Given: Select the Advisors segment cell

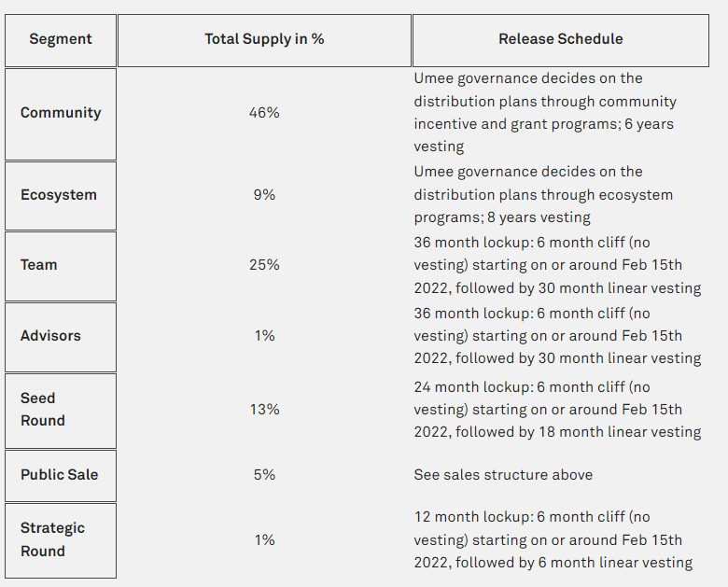Looking at the screenshot, I should (50, 336).
